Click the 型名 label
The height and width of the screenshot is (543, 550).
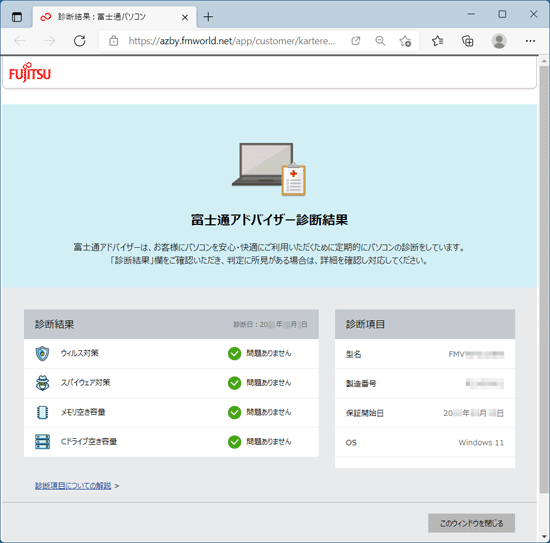click(x=353, y=354)
